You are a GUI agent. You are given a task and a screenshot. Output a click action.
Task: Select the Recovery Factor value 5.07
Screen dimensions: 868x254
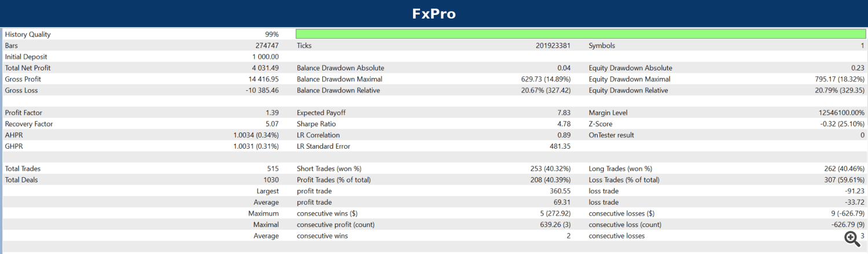point(272,124)
